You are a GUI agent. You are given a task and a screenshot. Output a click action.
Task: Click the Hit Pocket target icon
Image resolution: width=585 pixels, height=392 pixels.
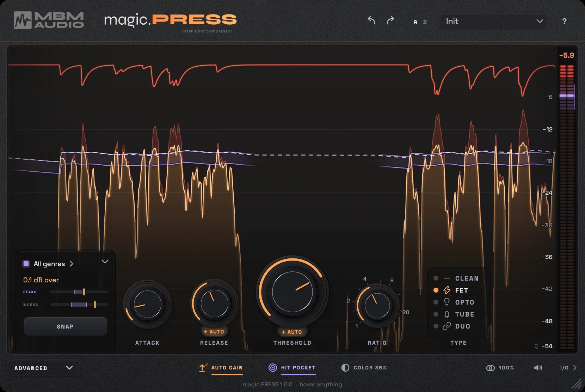click(x=273, y=368)
